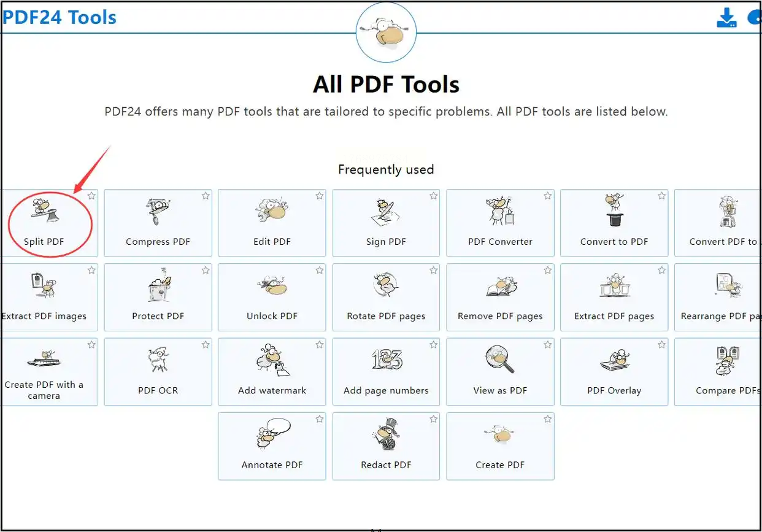
Task: Launch the PDF OCR tool
Action: 158,372
